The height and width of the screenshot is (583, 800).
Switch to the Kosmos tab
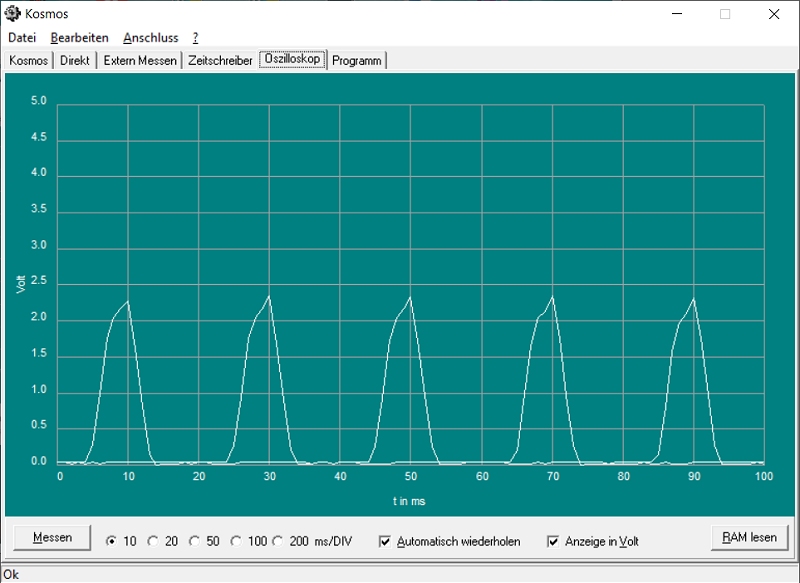[28, 61]
